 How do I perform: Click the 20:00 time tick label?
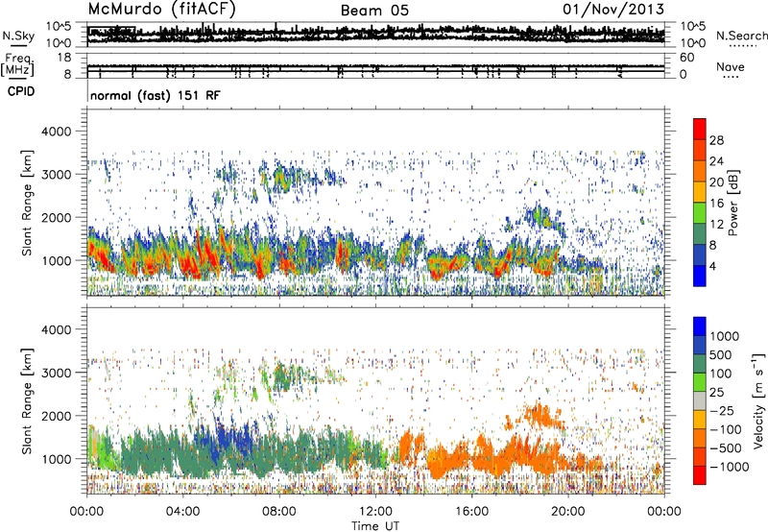tap(567, 512)
